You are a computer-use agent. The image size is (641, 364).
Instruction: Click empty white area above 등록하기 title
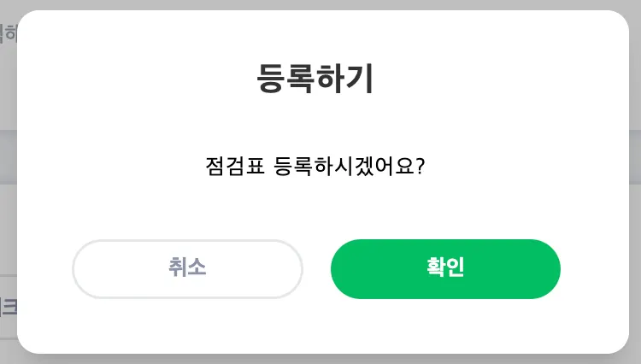(x=316, y=32)
